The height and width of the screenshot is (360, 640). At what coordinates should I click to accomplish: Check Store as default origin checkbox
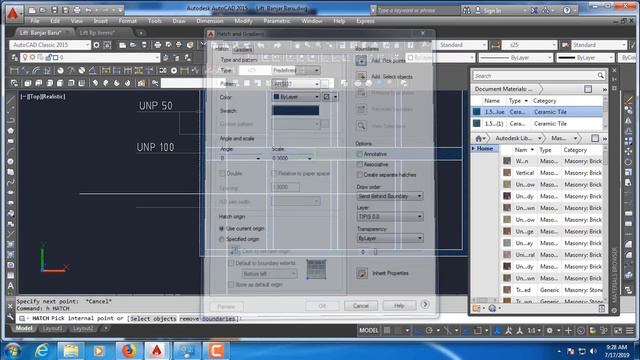point(231,284)
